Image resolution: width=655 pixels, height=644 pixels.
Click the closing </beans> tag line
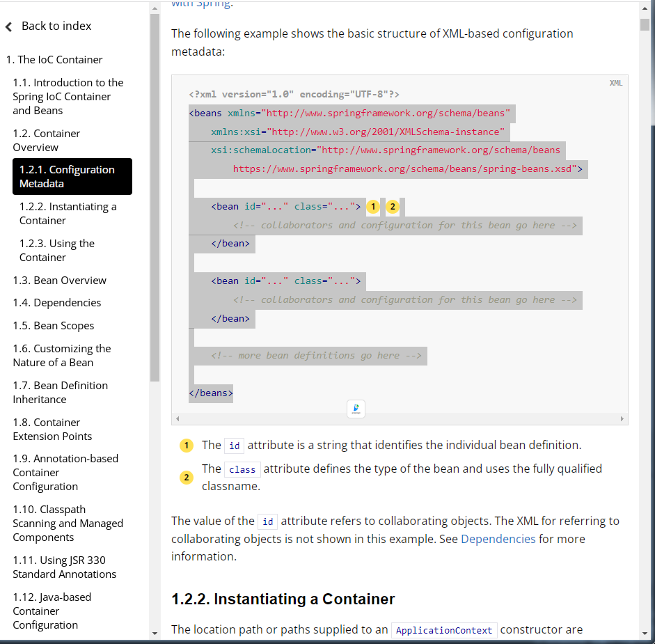pos(211,393)
